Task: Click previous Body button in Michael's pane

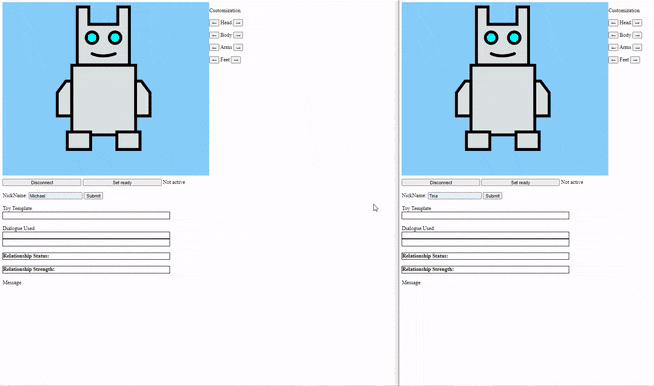Action: [x=214, y=35]
